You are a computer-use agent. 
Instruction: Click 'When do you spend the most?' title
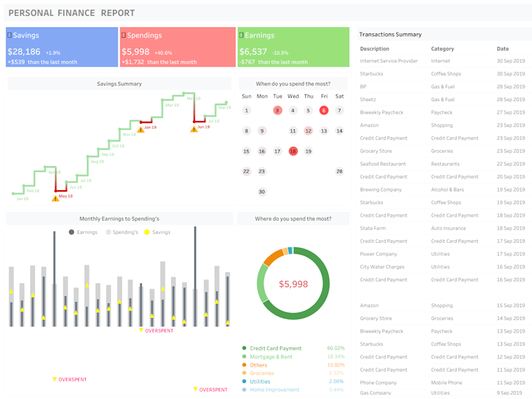[x=293, y=84]
